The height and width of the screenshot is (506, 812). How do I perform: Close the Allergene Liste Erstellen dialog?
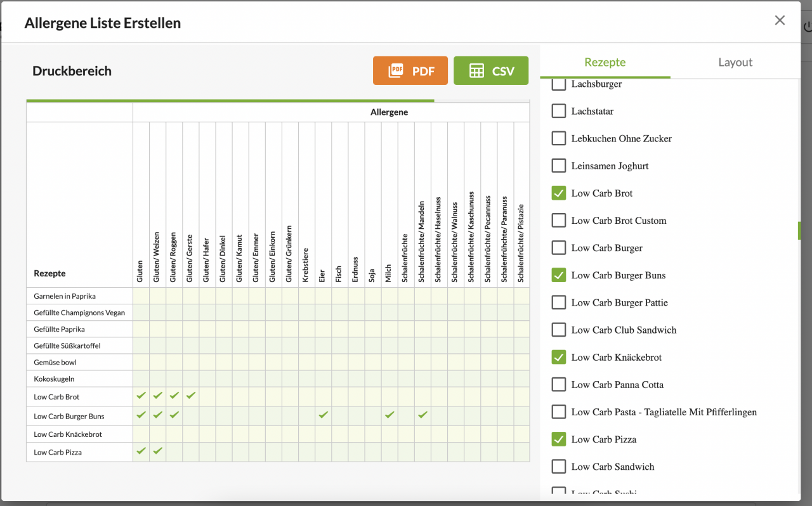(x=780, y=20)
